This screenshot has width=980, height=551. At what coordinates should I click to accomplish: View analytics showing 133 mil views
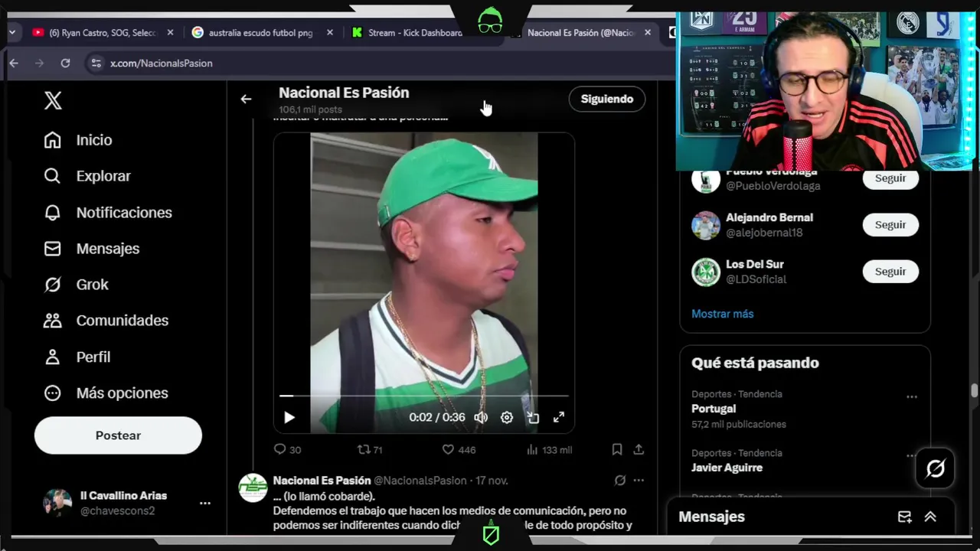549,450
